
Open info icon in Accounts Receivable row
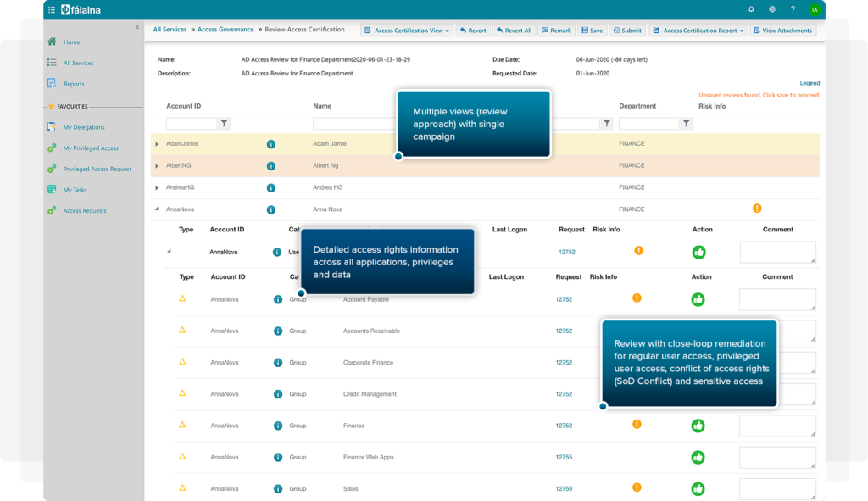278,331
